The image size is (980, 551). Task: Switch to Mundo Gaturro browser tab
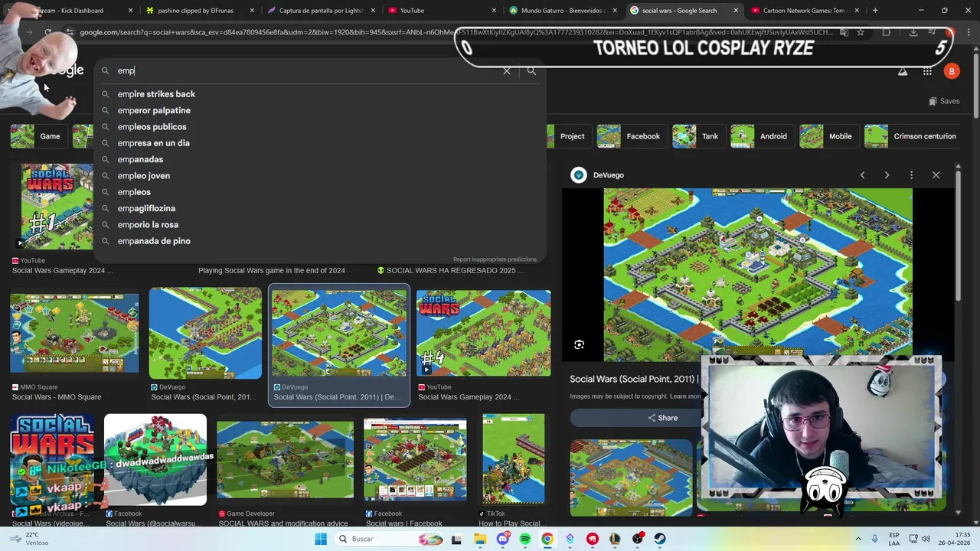coord(563,11)
